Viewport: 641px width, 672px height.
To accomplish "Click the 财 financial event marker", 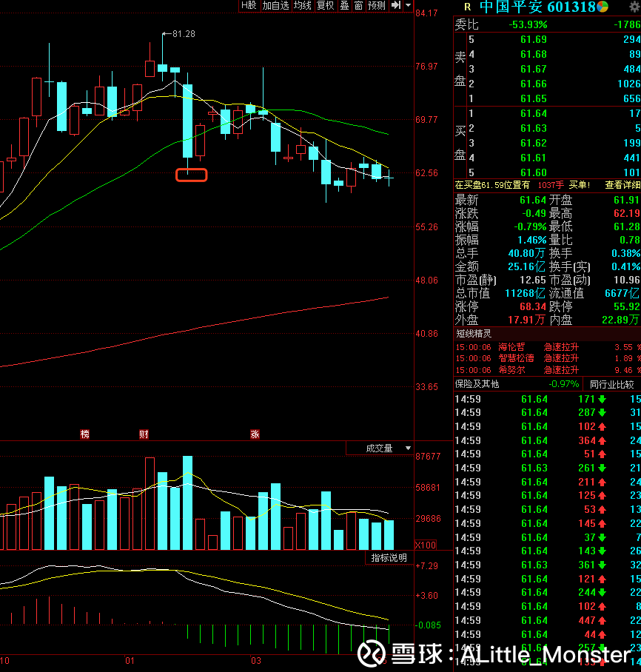I will point(144,434).
